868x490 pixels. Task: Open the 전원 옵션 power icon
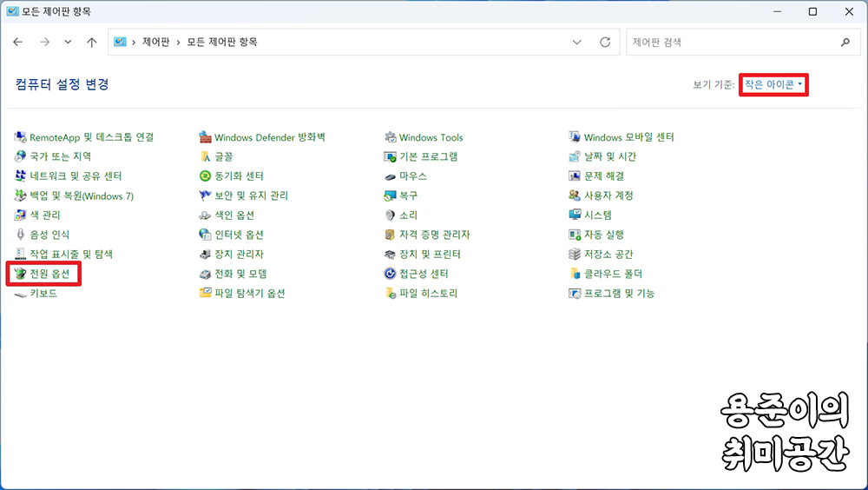click(x=21, y=274)
